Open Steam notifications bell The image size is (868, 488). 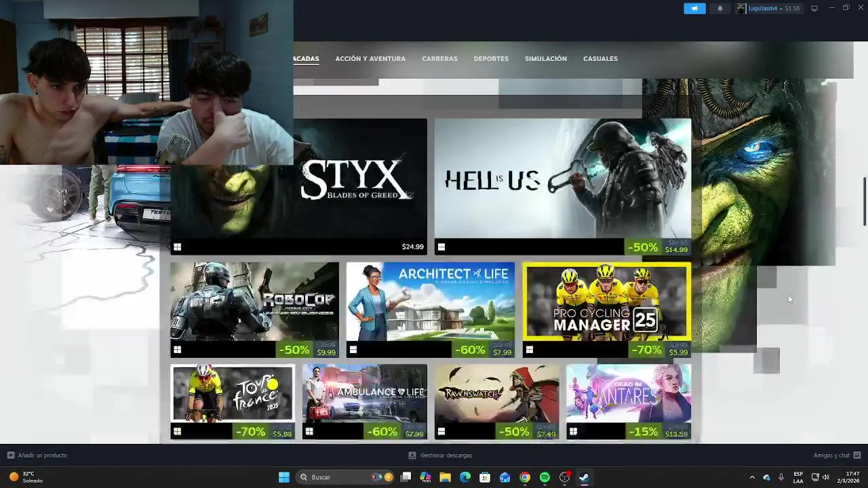[719, 8]
